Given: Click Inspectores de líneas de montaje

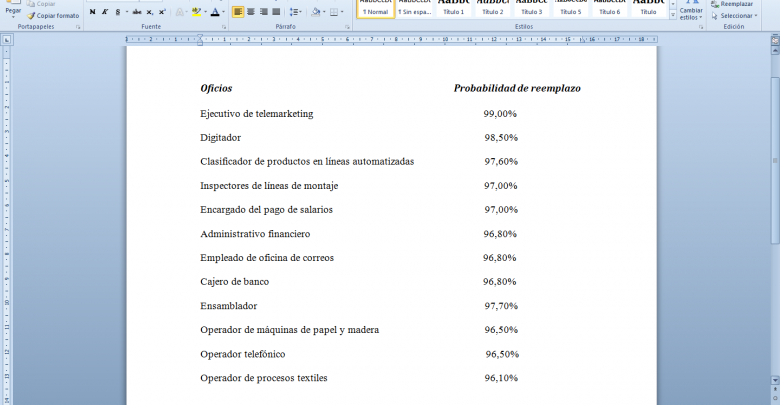Looking at the screenshot, I should click(x=269, y=186).
